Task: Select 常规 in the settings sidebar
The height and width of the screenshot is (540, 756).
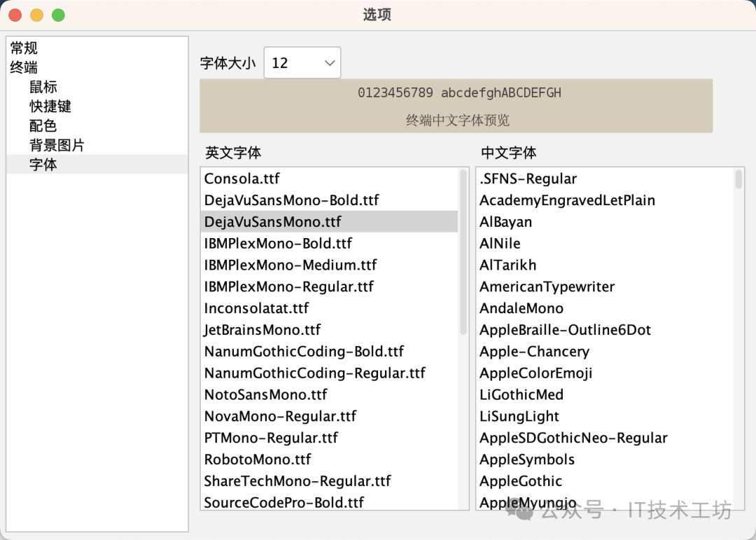Action: pyautogui.click(x=23, y=47)
